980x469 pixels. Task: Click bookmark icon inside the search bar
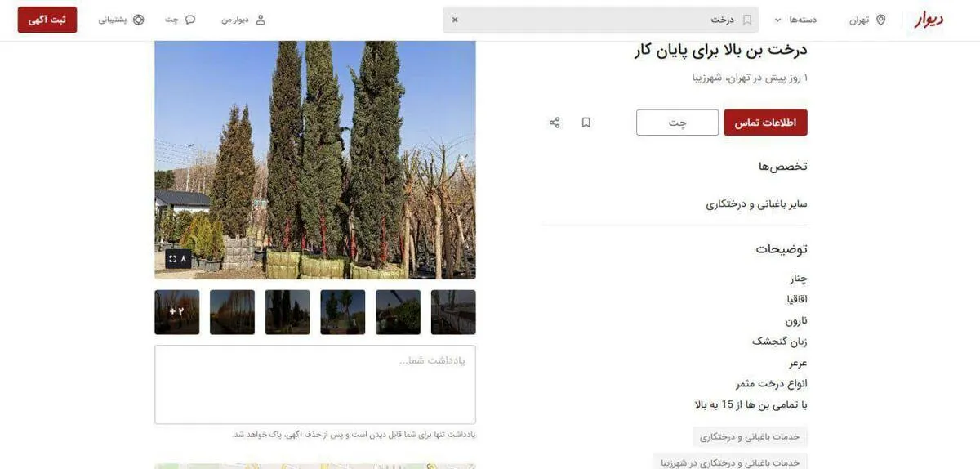point(746,20)
